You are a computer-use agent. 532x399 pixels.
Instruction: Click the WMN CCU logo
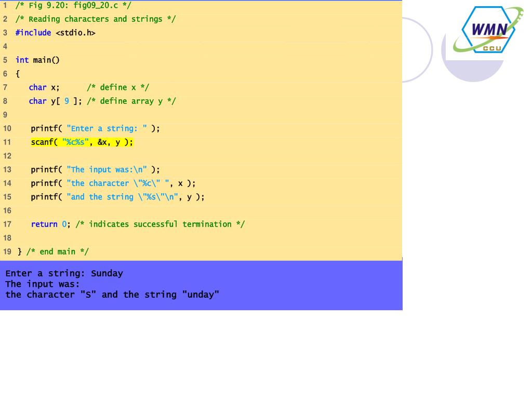pyautogui.click(x=488, y=30)
